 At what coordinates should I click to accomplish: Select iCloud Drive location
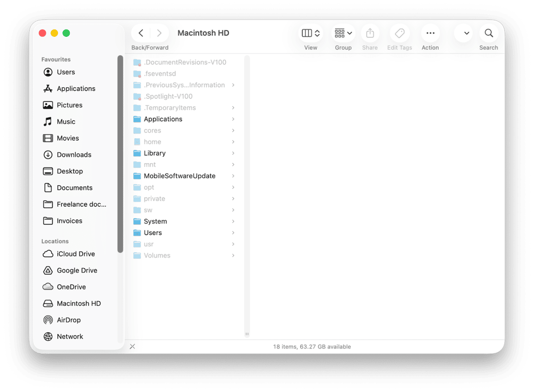tap(76, 254)
